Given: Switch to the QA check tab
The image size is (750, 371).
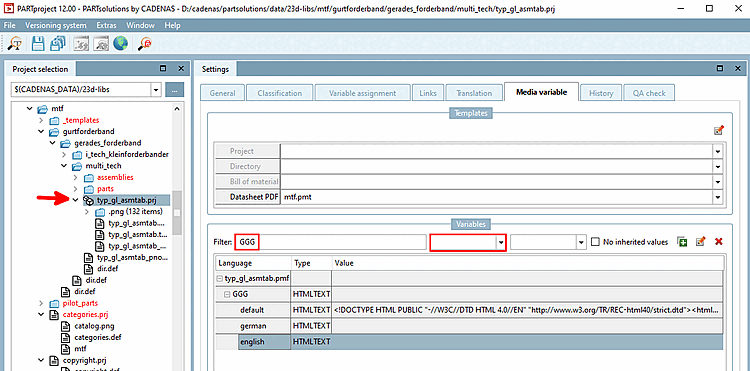Looking at the screenshot, I should coord(649,93).
